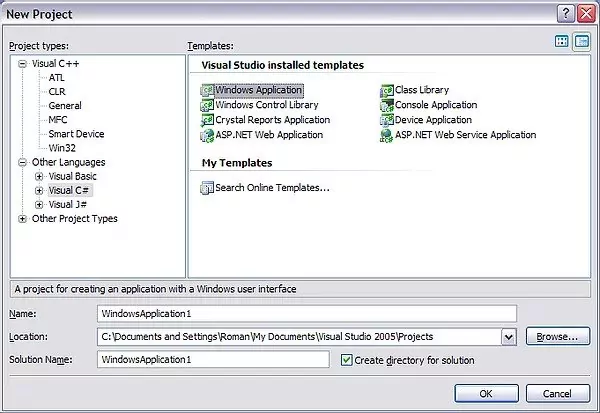
Task: Select the Windows Application template icon
Action: (207, 90)
